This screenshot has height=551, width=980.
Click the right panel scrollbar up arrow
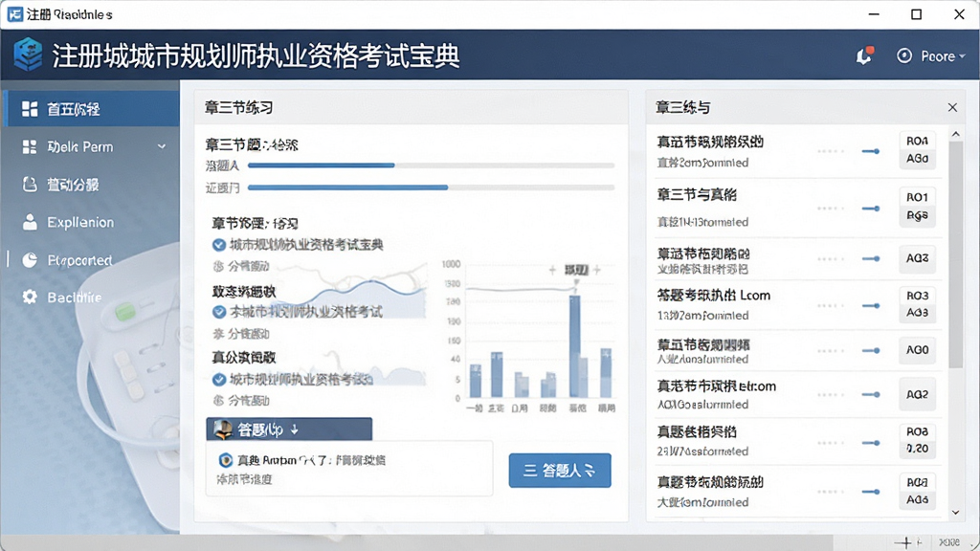955,134
